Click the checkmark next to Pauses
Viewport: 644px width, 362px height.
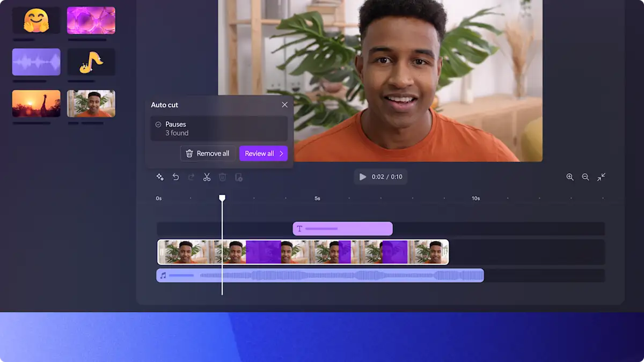tap(158, 124)
